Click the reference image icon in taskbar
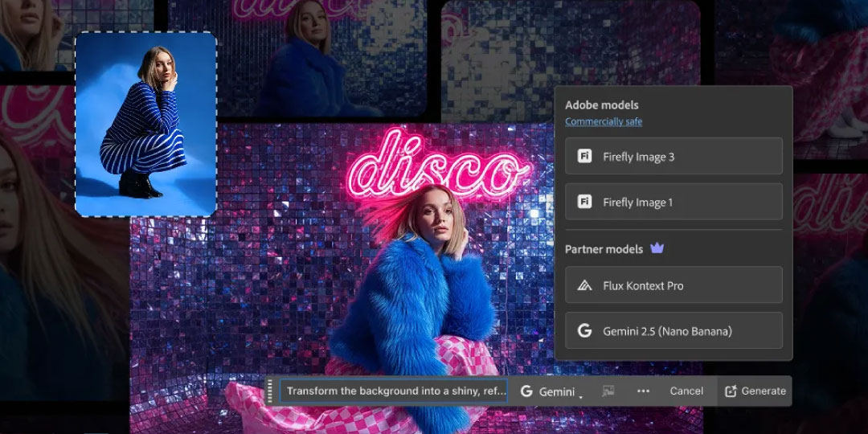The width and height of the screenshot is (868, 434). (x=608, y=391)
